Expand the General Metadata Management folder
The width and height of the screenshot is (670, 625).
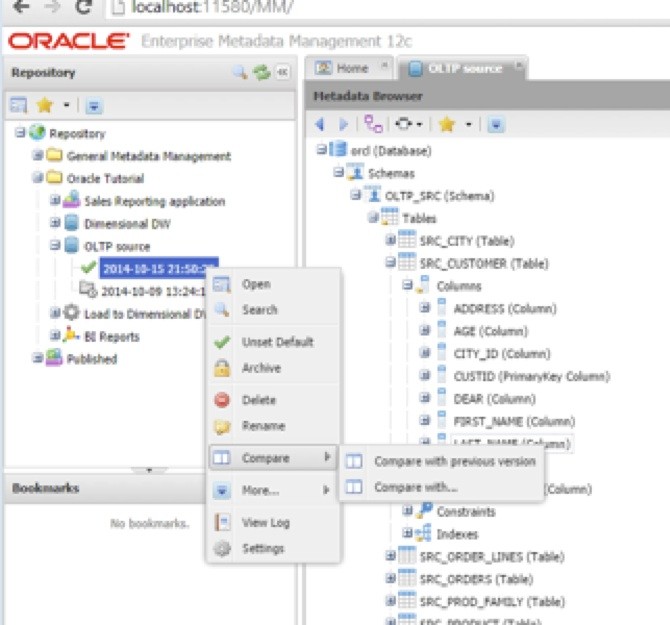click(38, 155)
